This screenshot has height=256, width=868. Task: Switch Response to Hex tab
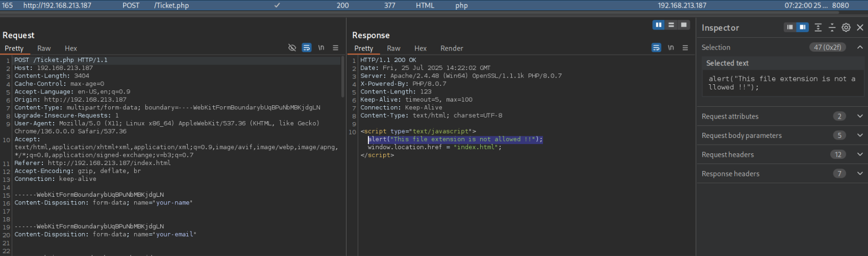pos(420,48)
